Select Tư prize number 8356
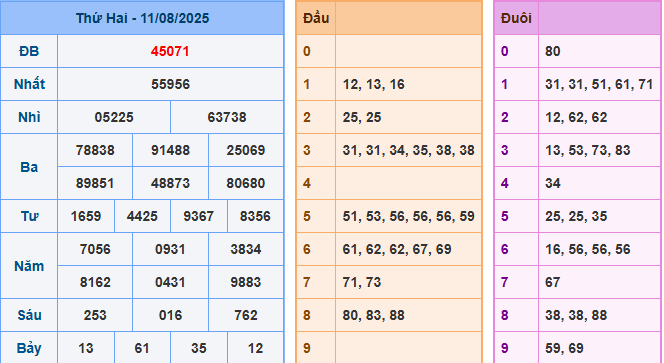The width and height of the screenshot is (664, 363). tap(255, 216)
